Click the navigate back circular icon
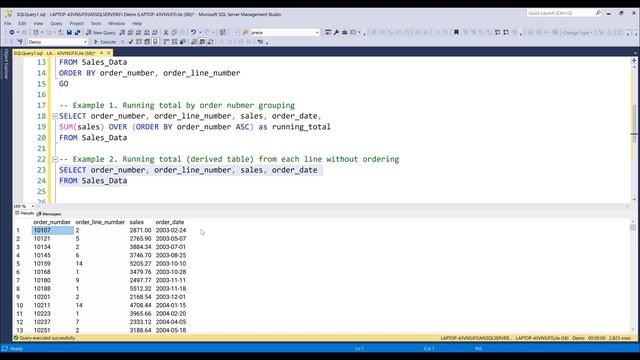640x360 pixels. (x=12, y=32)
